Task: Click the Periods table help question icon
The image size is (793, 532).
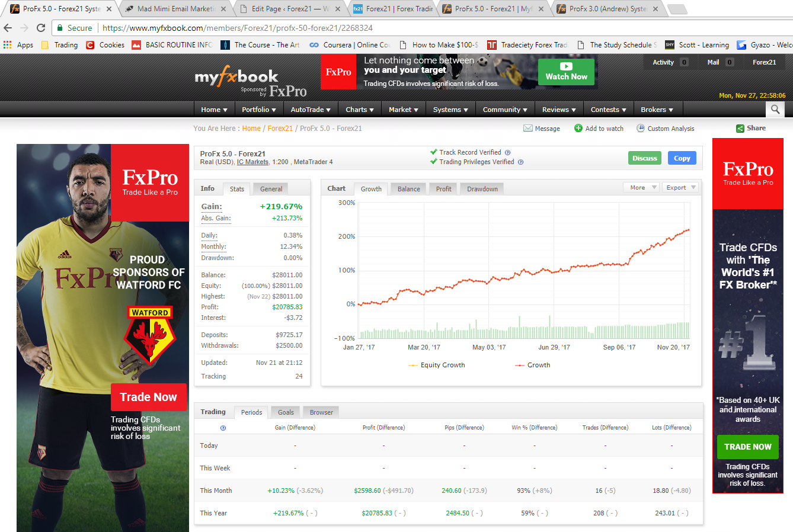Action: [223, 428]
